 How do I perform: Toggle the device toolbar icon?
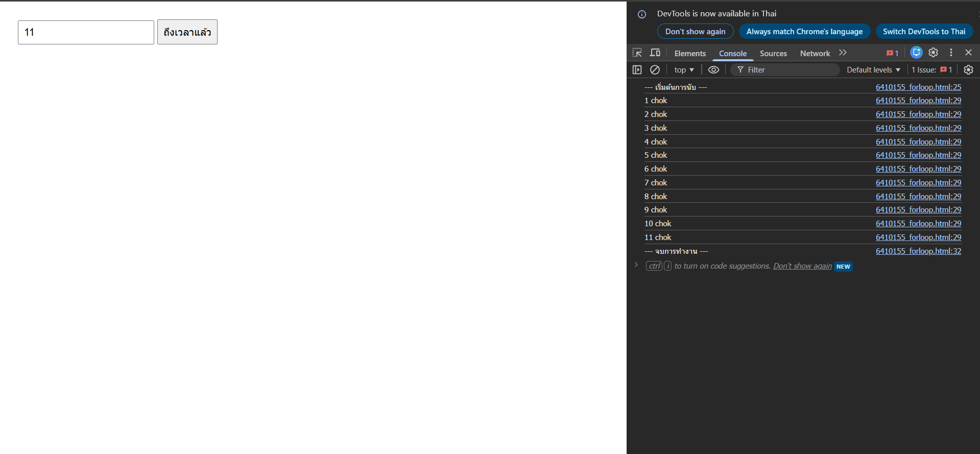[655, 53]
